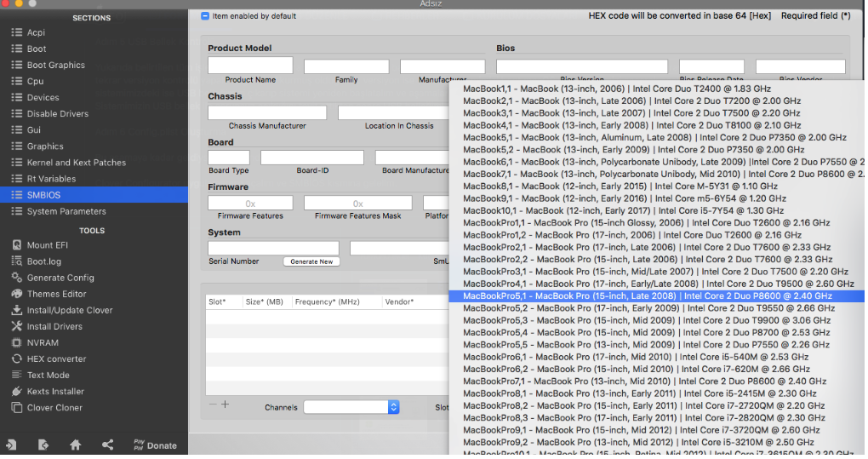Select MacBookPro6,2 15-inch Mid 2010
The image size is (868, 459).
click(x=657, y=369)
